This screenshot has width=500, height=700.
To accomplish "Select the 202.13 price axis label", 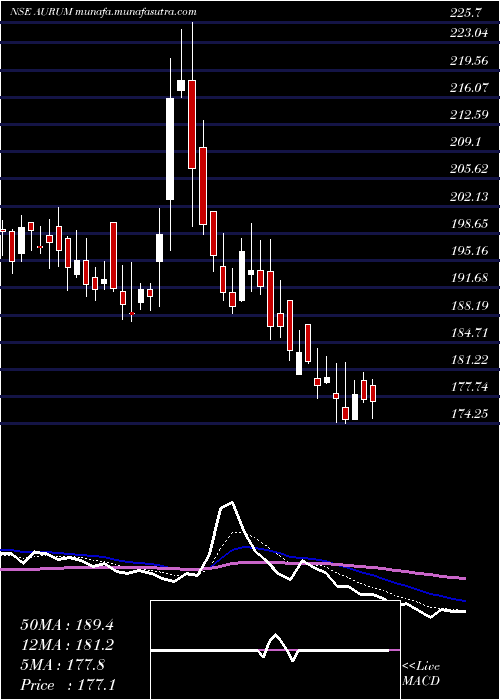I will 469,196.
